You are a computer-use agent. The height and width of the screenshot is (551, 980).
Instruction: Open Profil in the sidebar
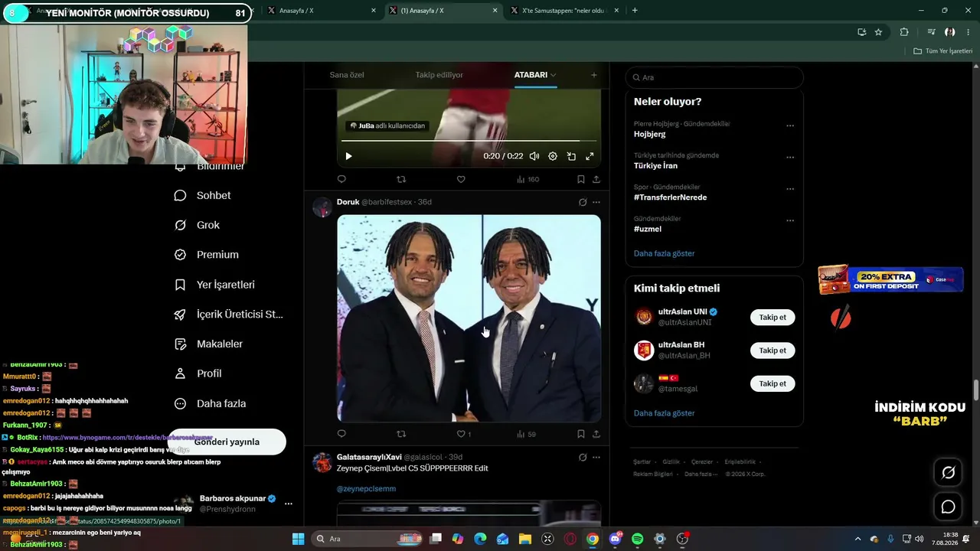point(198,373)
